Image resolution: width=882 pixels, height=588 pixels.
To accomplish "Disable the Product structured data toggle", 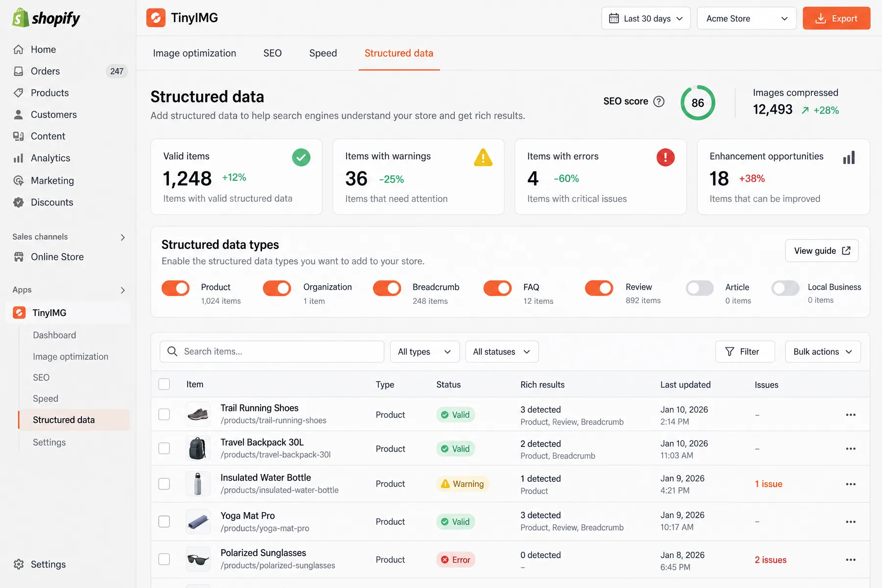I will tap(175, 288).
